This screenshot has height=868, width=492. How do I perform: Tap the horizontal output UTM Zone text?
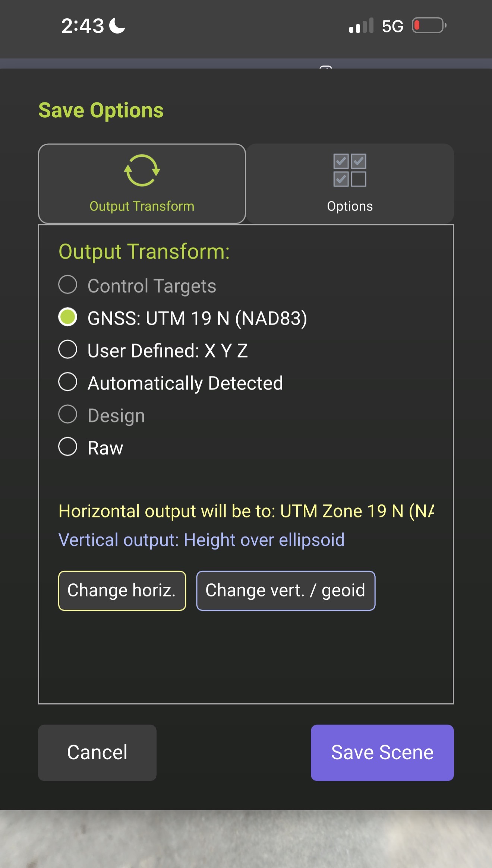[246, 511]
